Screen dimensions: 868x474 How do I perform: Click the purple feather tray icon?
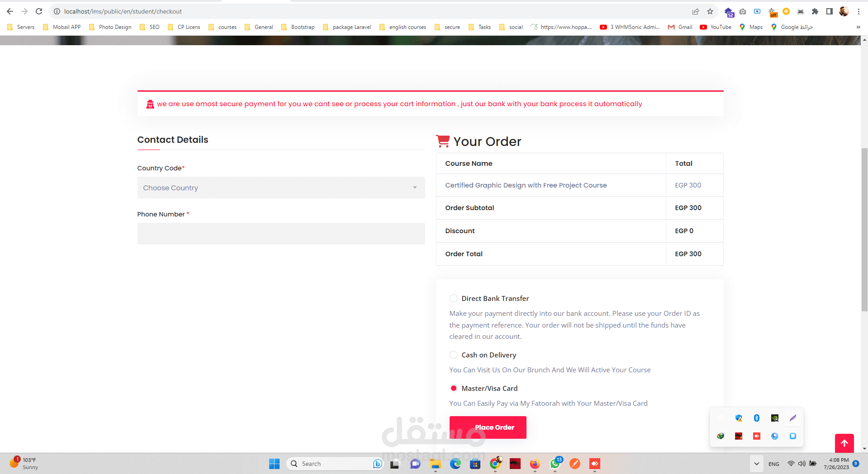[x=793, y=418]
